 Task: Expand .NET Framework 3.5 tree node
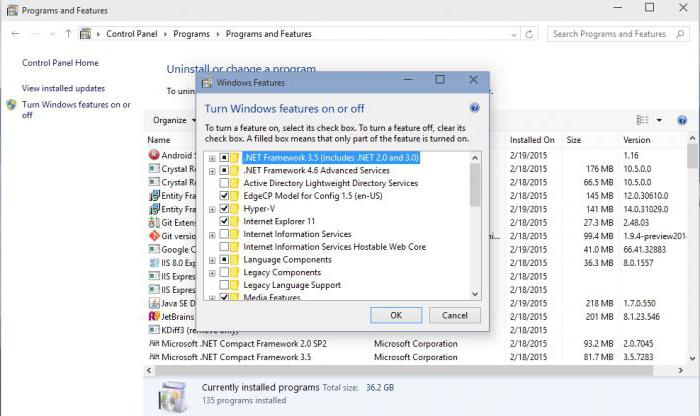212,158
